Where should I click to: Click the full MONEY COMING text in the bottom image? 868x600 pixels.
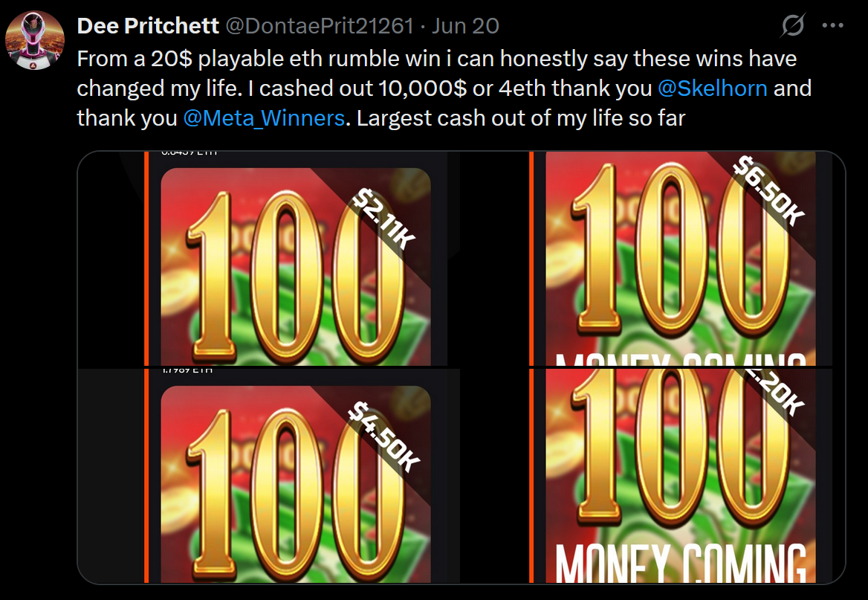coord(681,562)
